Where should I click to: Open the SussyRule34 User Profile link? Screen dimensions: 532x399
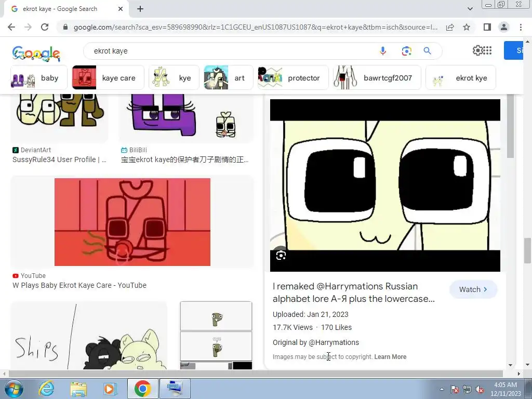click(59, 159)
